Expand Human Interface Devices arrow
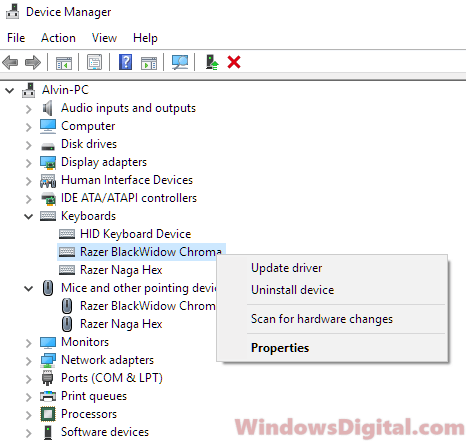The height and width of the screenshot is (442, 466). click(x=29, y=181)
